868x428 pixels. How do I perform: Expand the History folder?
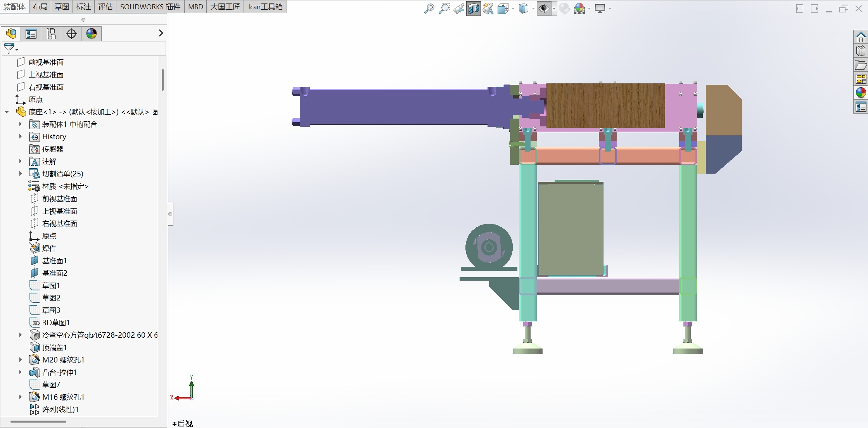pos(21,136)
